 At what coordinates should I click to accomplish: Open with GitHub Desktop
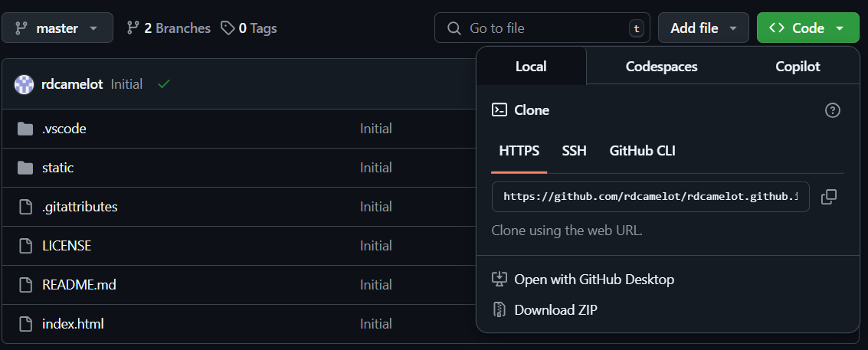tap(594, 280)
